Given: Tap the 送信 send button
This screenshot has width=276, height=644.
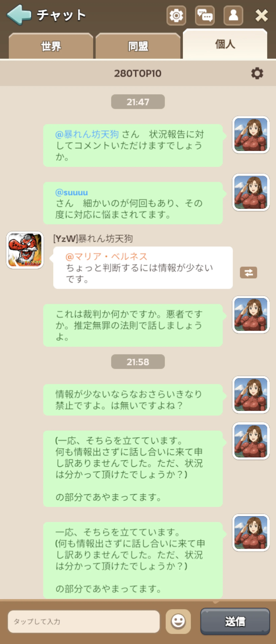Looking at the screenshot, I should click(235, 621).
